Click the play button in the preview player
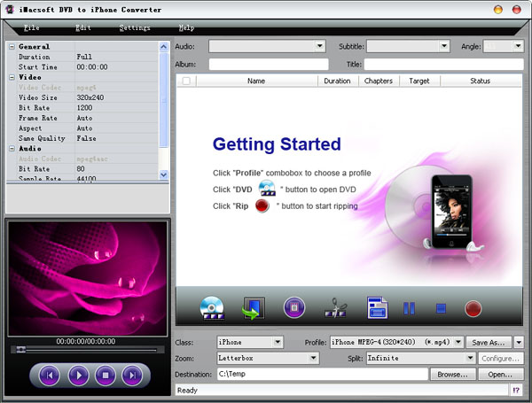Image resolution: width=532 pixels, height=403 pixels. click(x=78, y=376)
